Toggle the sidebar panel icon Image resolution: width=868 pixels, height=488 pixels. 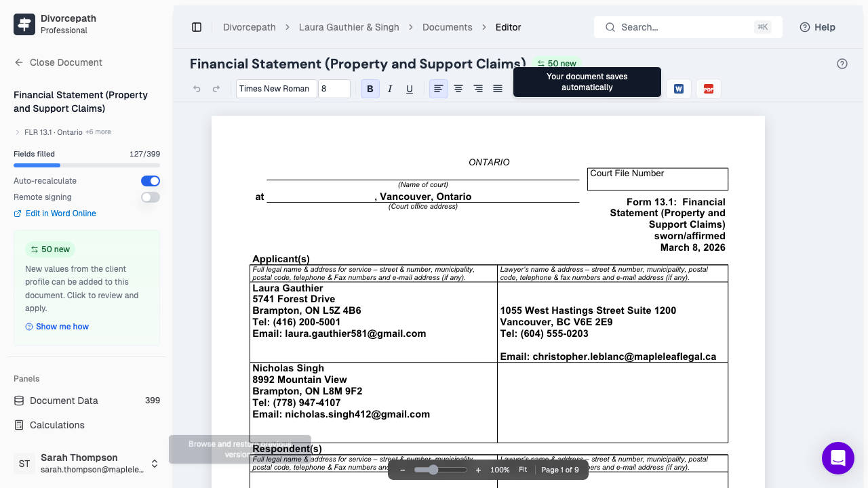[197, 27]
